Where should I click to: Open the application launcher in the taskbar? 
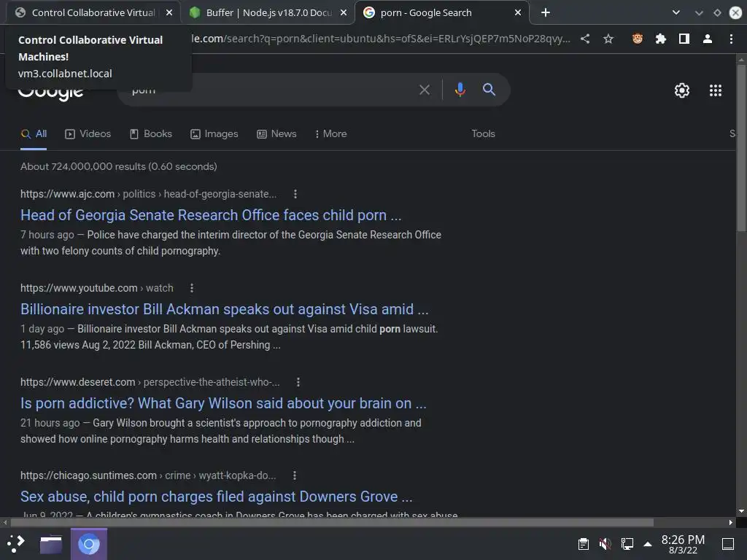[16, 544]
